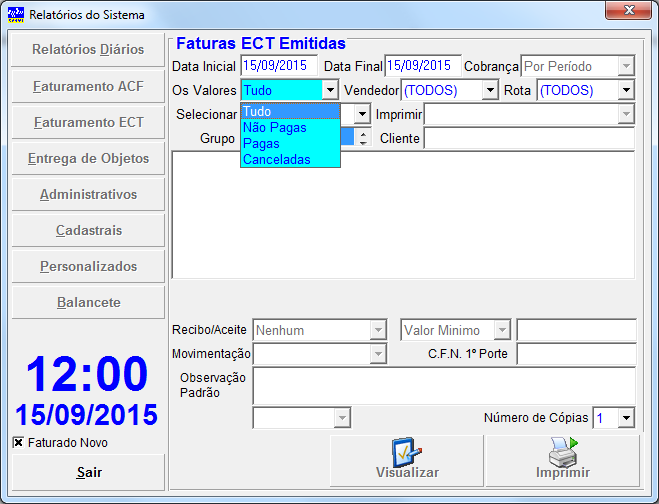Click the C.F.N. 1º Porte field
The image size is (659, 504).
click(x=577, y=354)
